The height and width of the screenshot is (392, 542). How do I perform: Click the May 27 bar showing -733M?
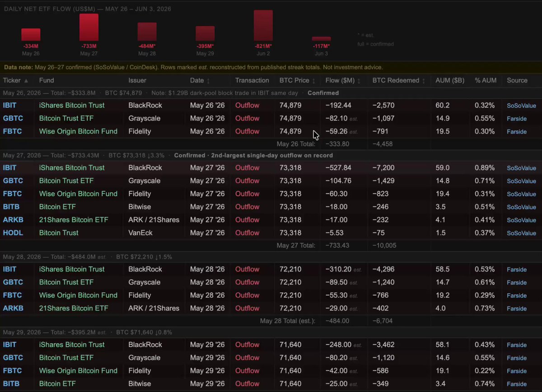[89, 28]
